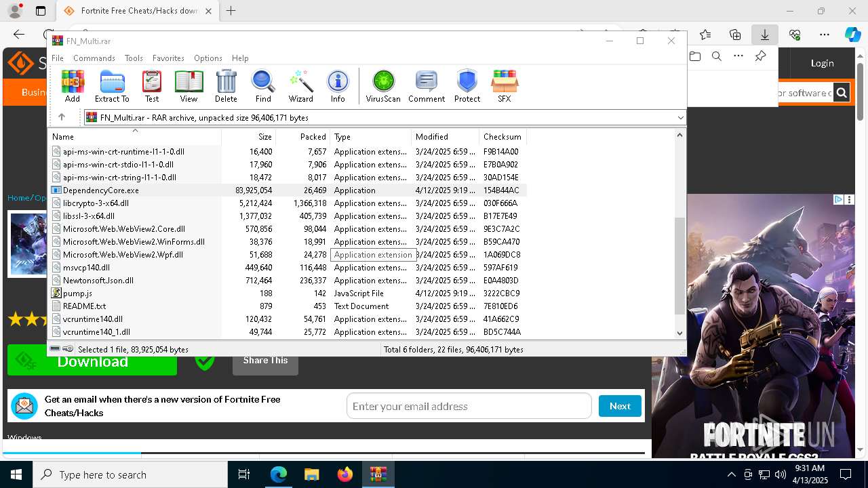Pin the downloads panel
This screenshot has height=488, width=868.
coord(761,56)
